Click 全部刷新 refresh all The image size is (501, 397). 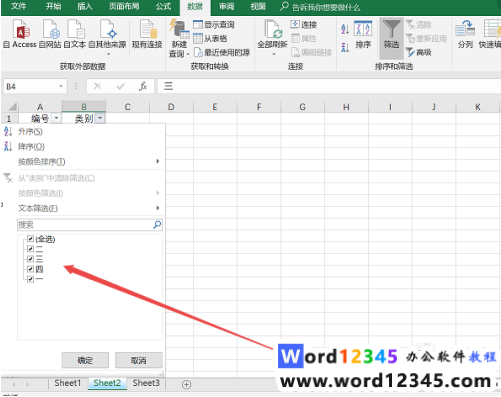272,37
